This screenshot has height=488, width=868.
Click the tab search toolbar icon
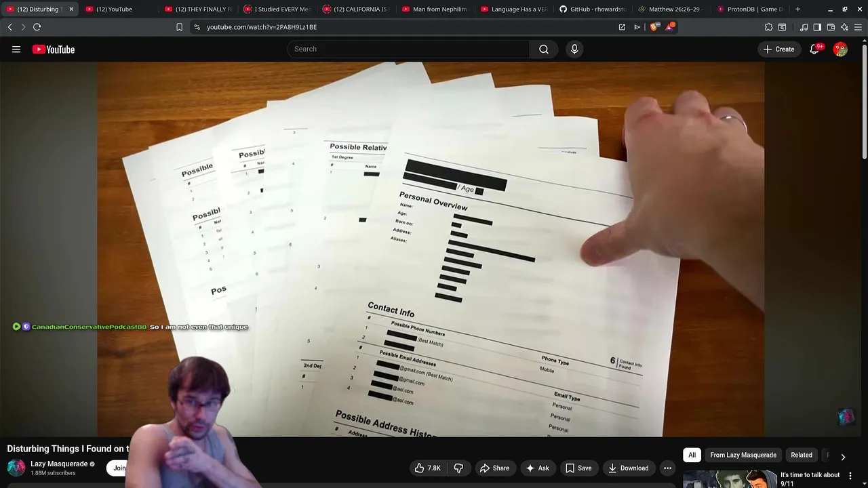(x=782, y=27)
